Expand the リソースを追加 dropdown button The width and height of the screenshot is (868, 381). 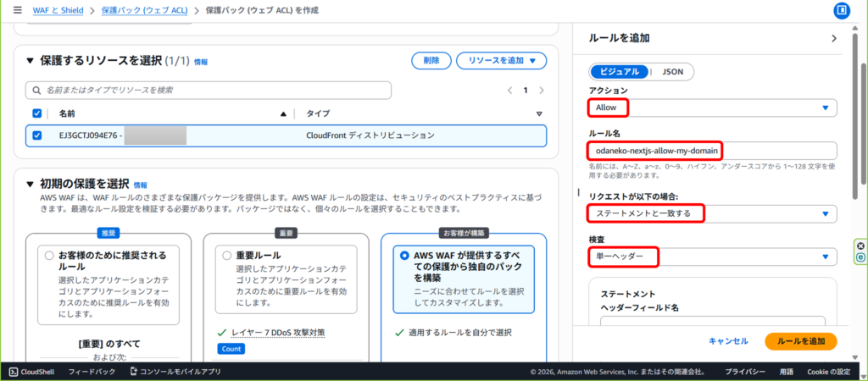pyautogui.click(x=501, y=61)
